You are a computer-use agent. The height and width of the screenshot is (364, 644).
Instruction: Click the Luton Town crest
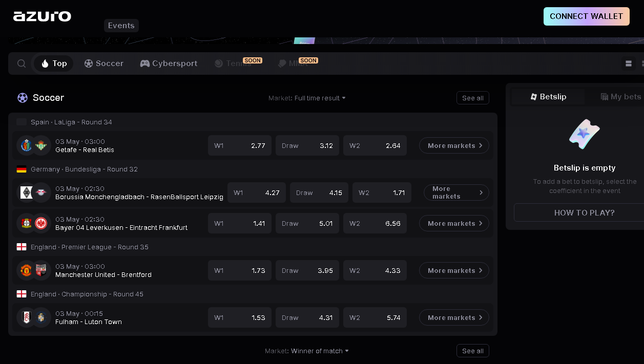[x=41, y=317]
